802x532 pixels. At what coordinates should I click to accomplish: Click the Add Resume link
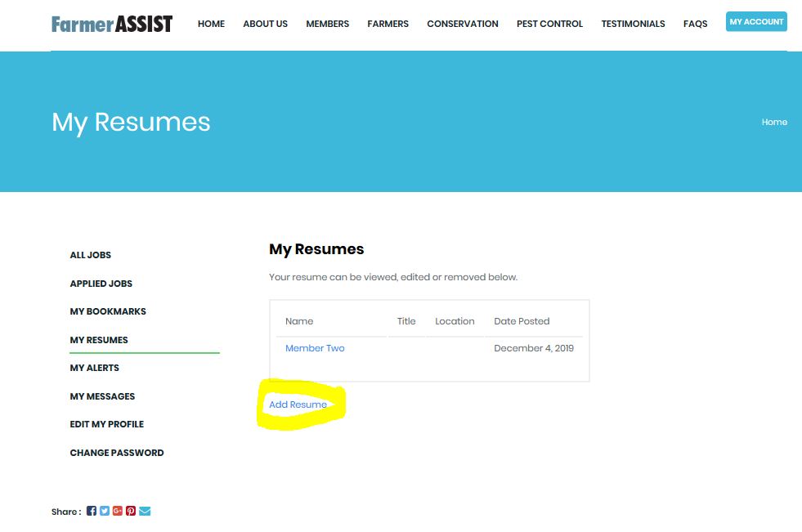[x=298, y=405]
